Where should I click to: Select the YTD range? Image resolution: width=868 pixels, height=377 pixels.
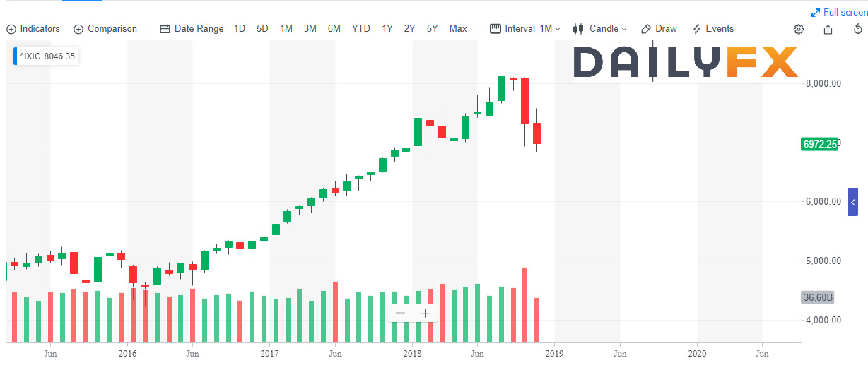(360, 29)
